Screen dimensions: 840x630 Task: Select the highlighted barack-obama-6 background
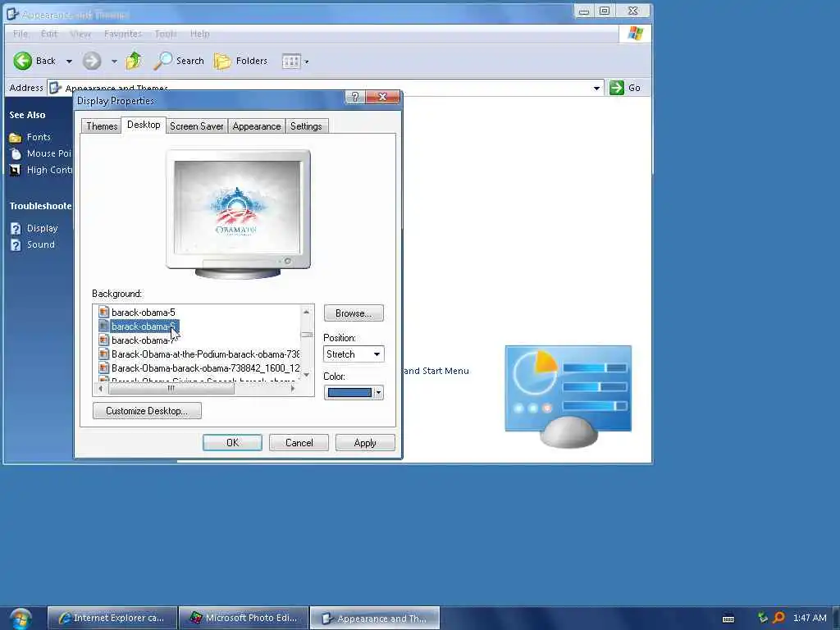[x=143, y=326]
